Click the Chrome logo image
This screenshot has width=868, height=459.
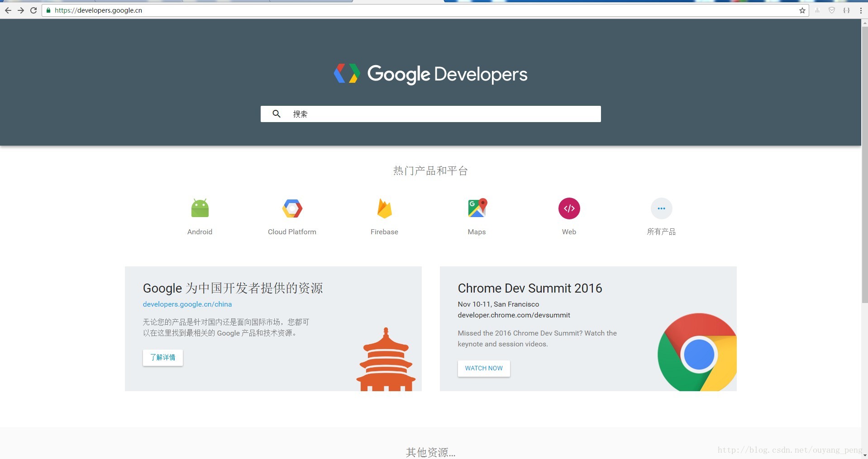pyautogui.click(x=697, y=353)
